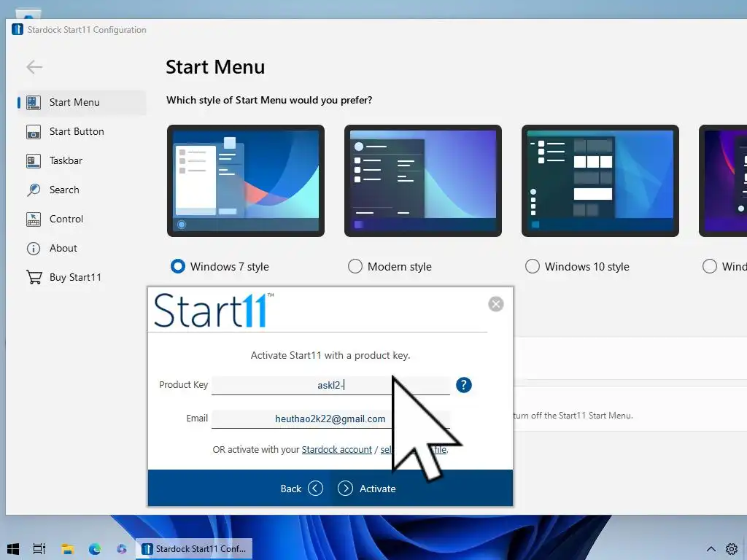Select the Windows 10 style radio button
Viewport: 747px width, 560px height.
(x=532, y=266)
